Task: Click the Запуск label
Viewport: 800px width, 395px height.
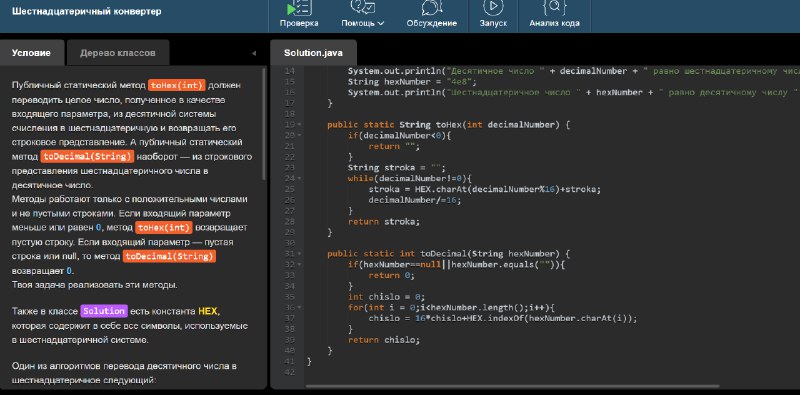Action: click(493, 23)
